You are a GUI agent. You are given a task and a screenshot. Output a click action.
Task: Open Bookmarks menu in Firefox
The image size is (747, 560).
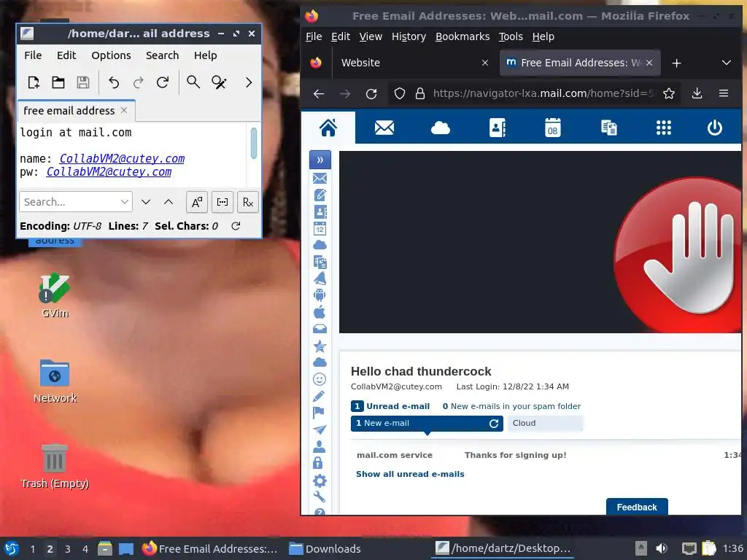click(x=462, y=36)
